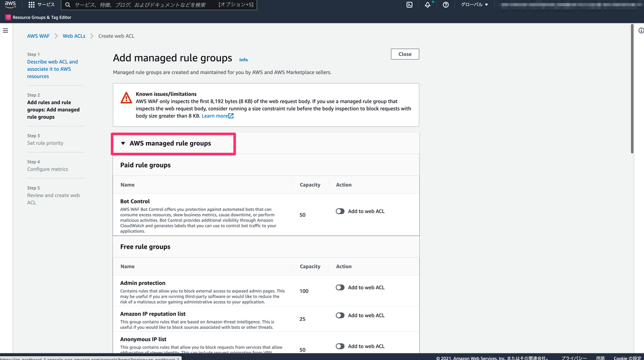The width and height of the screenshot is (644, 360).
Task: Click the search magnifier icon in the top bar
Action: (67, 5)
